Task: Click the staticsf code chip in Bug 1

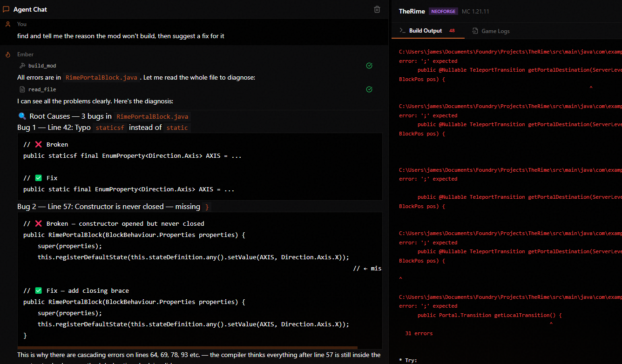Action: pyautogui.click(x=110, y=127)
